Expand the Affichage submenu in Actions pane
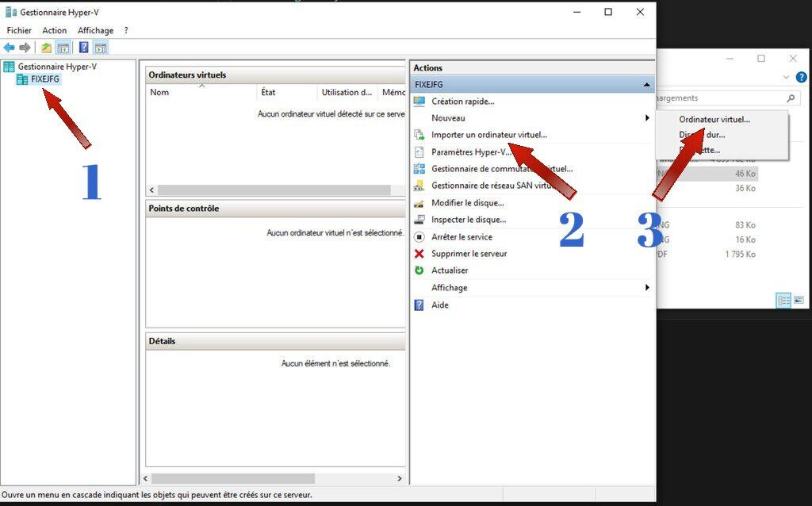This screenshot has height=506, width=812. pos(647,287)
